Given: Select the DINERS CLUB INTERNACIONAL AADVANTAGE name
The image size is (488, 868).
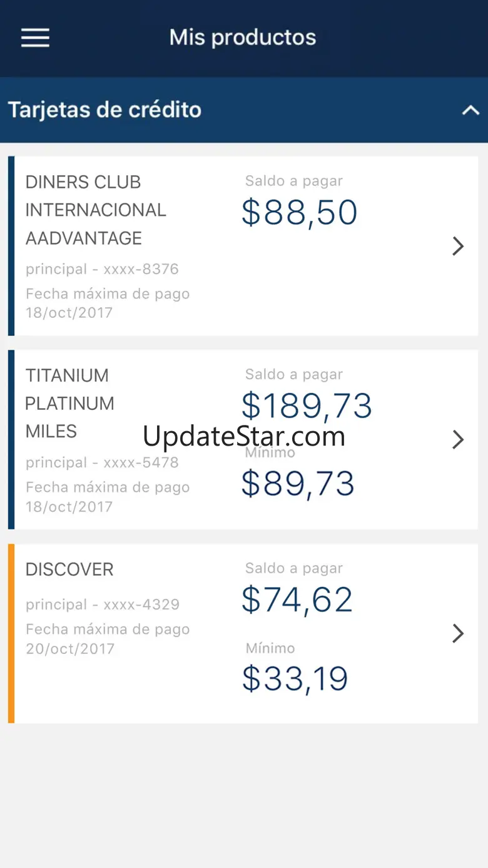Looking at the screenshot, I should [96, 210].
